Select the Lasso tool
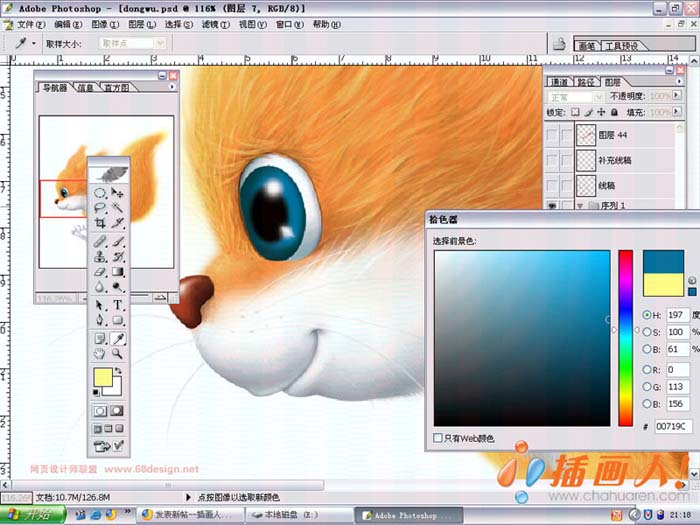This screenshot has width=700, height=525. [x=100, y=208]
